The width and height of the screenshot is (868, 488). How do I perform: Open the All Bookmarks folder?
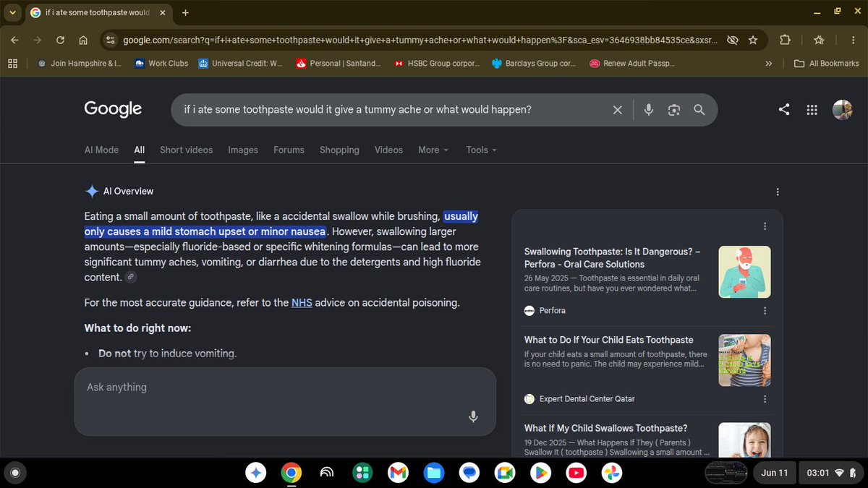pos(827,64)
